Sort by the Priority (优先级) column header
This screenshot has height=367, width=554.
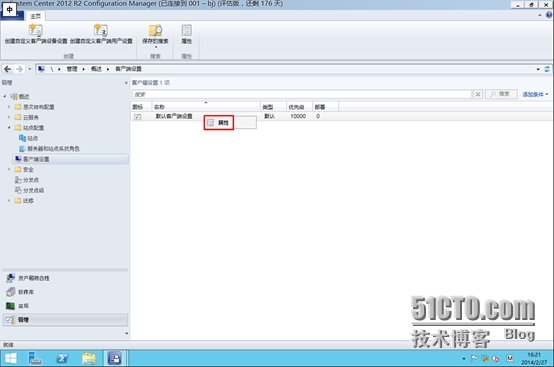click(x=299, y=107)
